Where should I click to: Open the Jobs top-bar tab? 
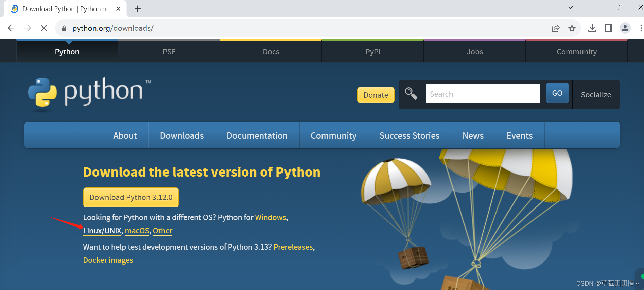[x=475, y=52]
